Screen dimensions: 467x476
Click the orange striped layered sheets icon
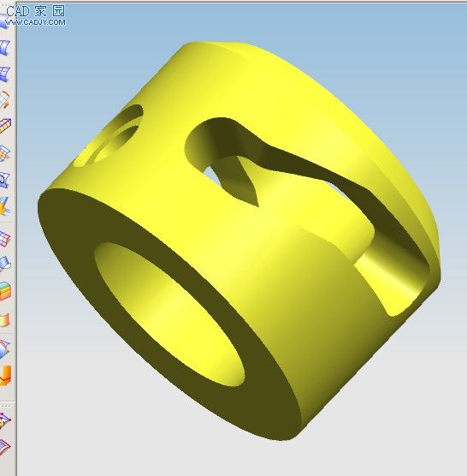coord(5,153)
